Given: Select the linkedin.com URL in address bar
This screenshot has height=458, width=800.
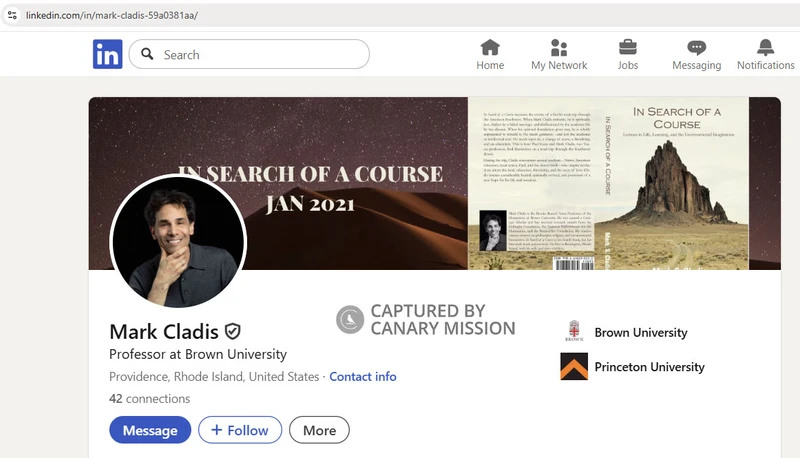Looking at the screenshot, I should pos(112,15).
